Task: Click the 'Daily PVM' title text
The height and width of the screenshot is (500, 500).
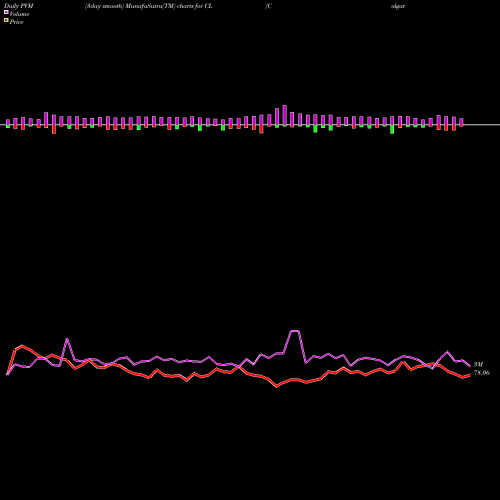Action: [x=19, y=6]
